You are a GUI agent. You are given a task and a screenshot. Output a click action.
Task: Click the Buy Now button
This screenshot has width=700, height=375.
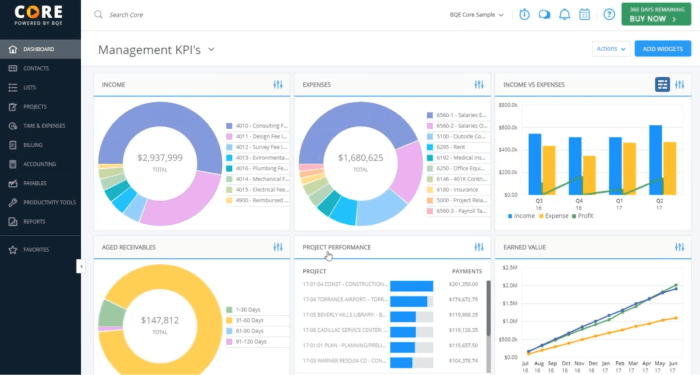656,14
